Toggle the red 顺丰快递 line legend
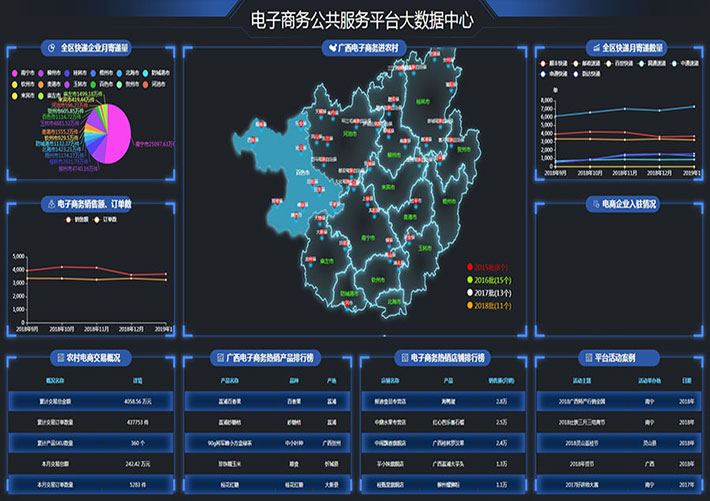This screenshot has width=710, height=501. click(x=553, y=63)
